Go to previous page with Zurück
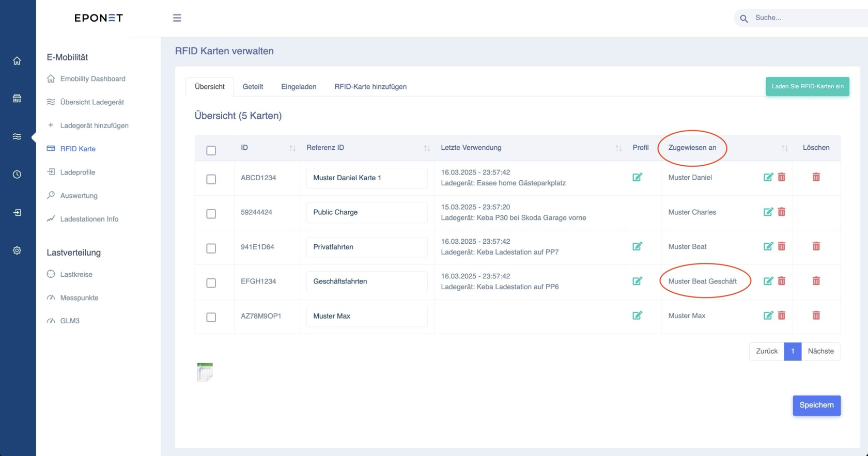Viewport: 868px width, 456px height. coord(767,351)
